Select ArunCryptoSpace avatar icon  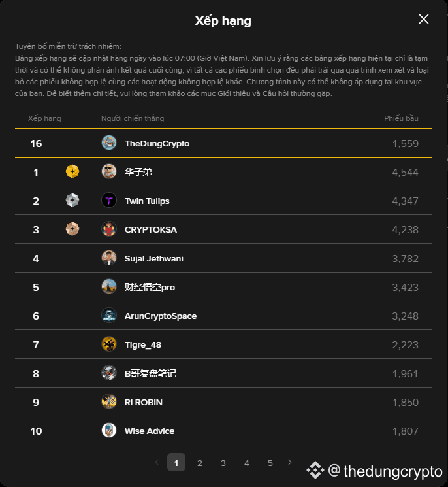point(109,316)
